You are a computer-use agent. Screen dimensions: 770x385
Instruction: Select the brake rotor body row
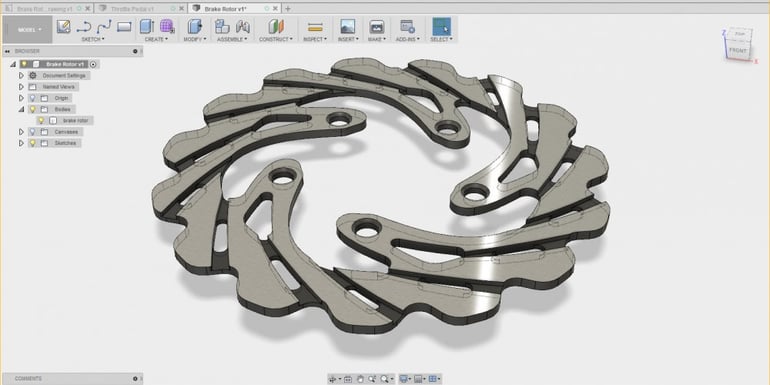(65, 121)
